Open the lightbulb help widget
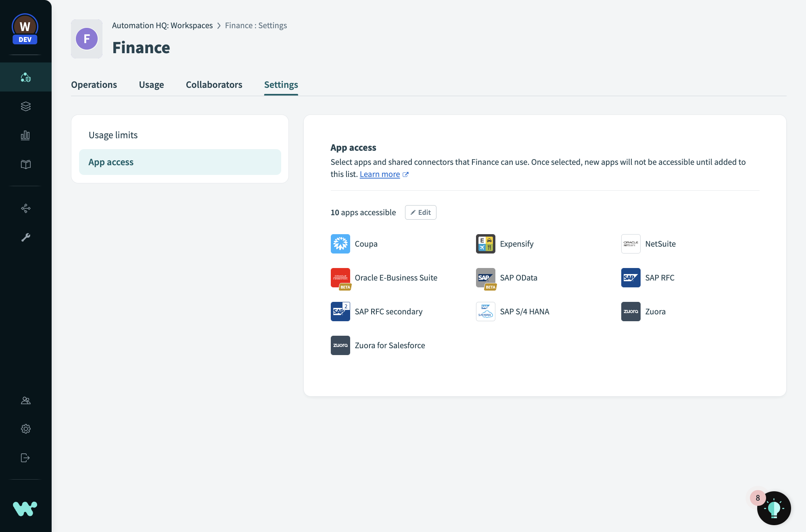Screen dimensions: 806x532 [x=773, y=508]
